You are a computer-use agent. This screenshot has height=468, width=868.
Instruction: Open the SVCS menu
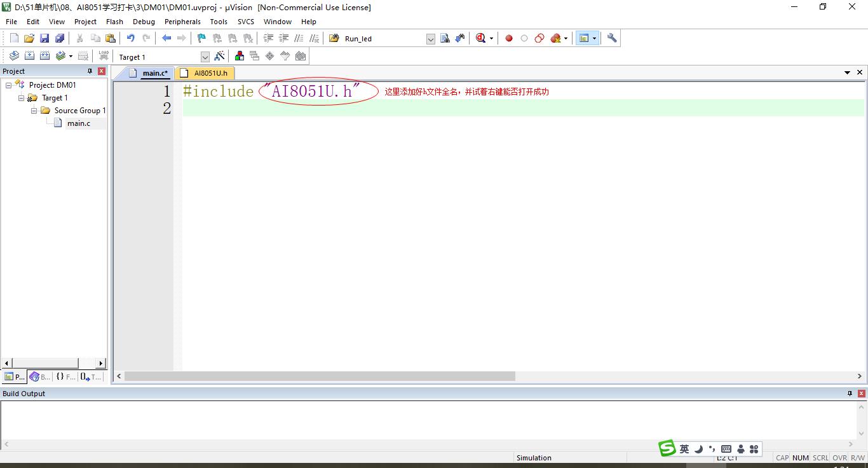(x=246, y=22)
